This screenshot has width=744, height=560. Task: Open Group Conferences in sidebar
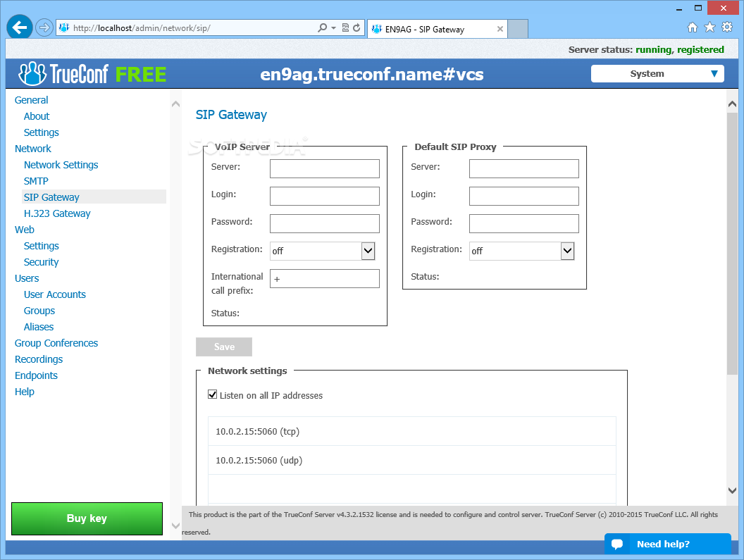[56, 343]
